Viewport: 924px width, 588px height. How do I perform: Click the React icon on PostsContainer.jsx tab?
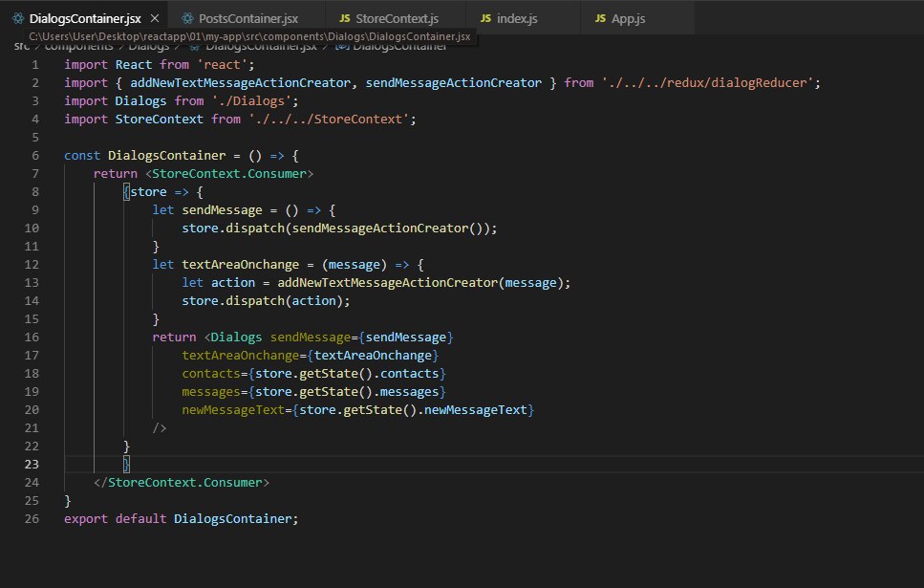(186, 18)
